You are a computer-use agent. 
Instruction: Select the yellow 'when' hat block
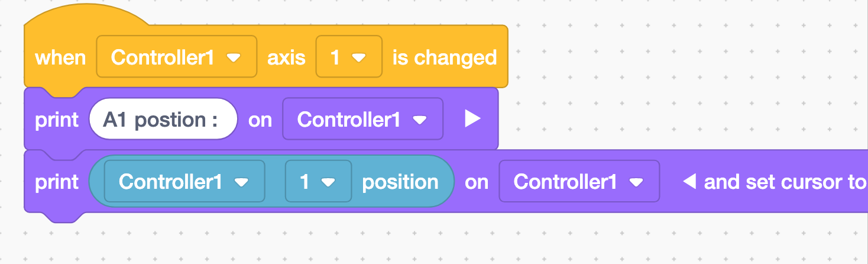(61, 57)
